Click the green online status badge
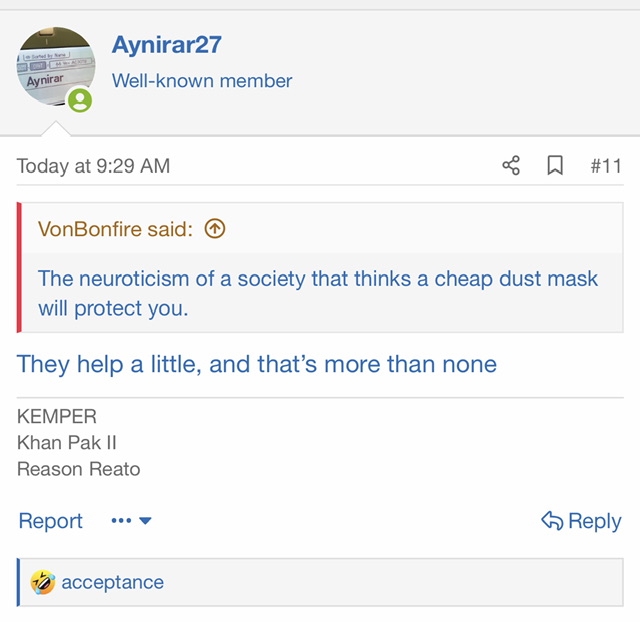The image size is (640, 622). tap(80, 100)
